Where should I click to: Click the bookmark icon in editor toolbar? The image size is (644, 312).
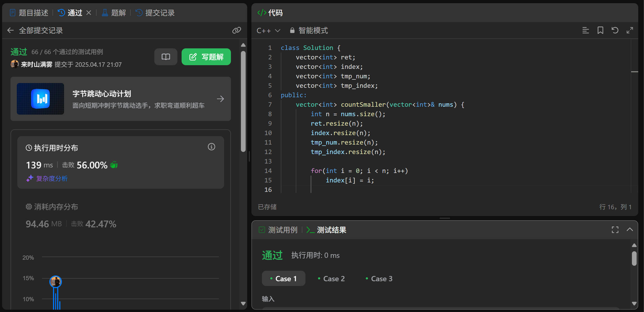[600, 30]
